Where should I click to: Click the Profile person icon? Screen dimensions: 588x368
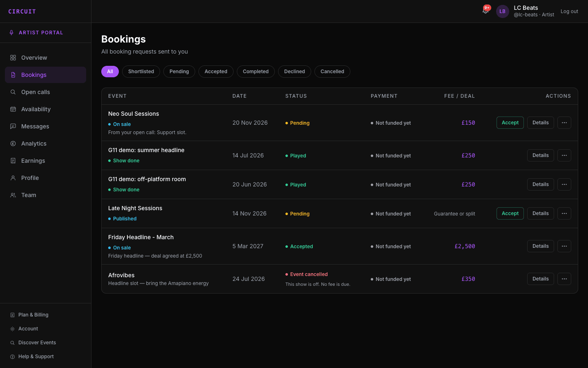[x=13, y=178]
